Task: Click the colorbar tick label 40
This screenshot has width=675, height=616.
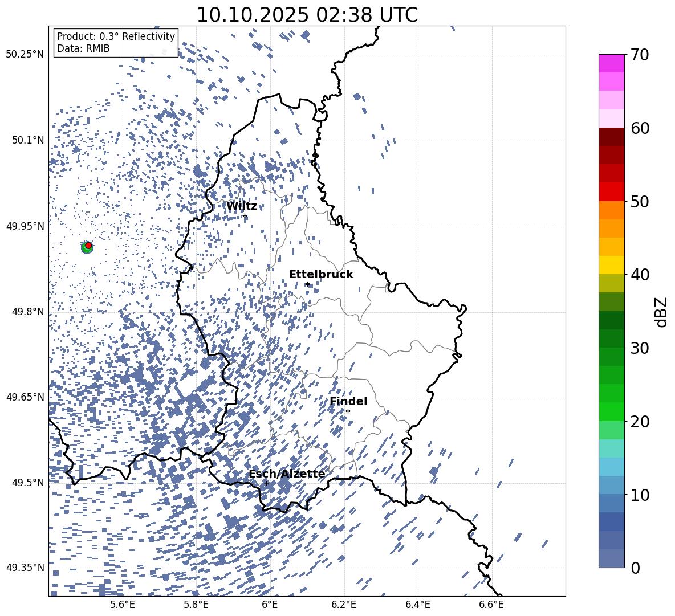Action: click(x=640, y=275)
